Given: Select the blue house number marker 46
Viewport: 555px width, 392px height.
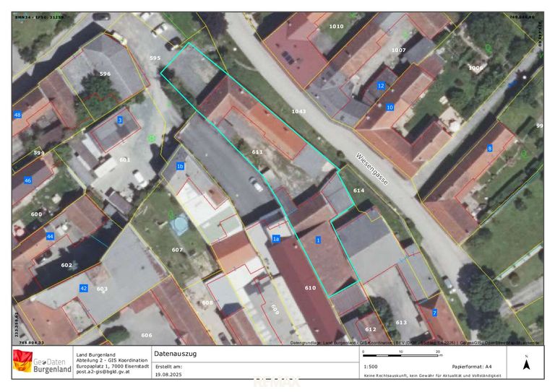Looking at the screenshot, I should [x=28, y=180].
